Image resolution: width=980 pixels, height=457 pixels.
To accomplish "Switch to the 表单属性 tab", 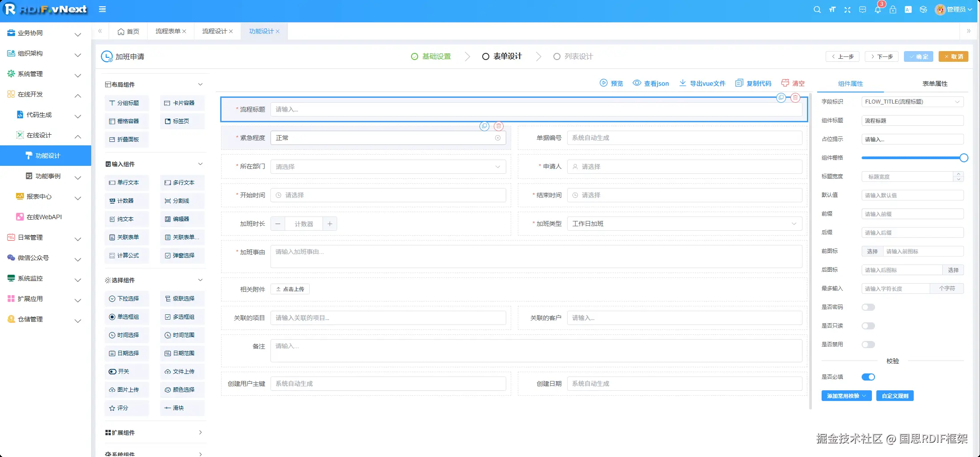I will 935,84.
